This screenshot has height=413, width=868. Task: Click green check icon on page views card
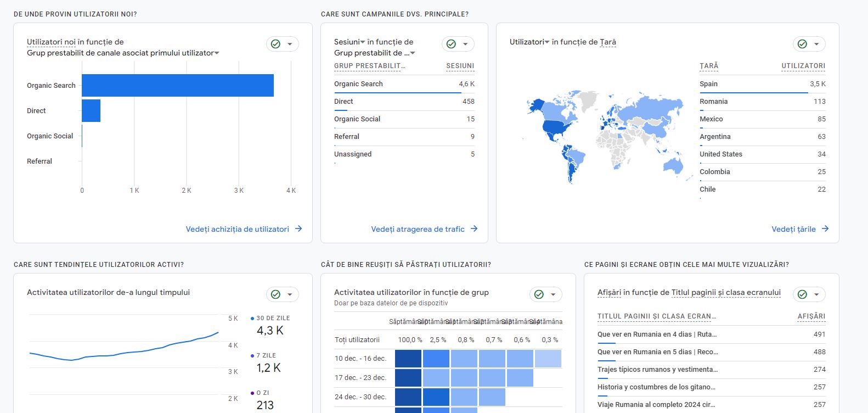pyautogui.click(x=803, y=294)
